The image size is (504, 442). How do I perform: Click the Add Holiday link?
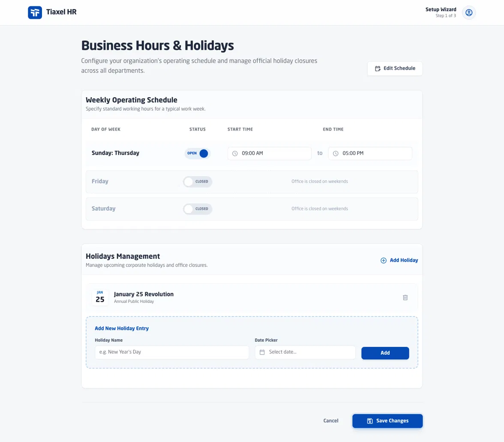pos(399,260)
